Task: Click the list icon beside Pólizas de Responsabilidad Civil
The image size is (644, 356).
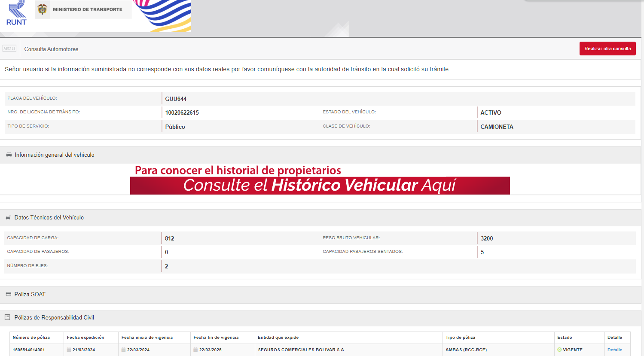Action: coord(7,317)
